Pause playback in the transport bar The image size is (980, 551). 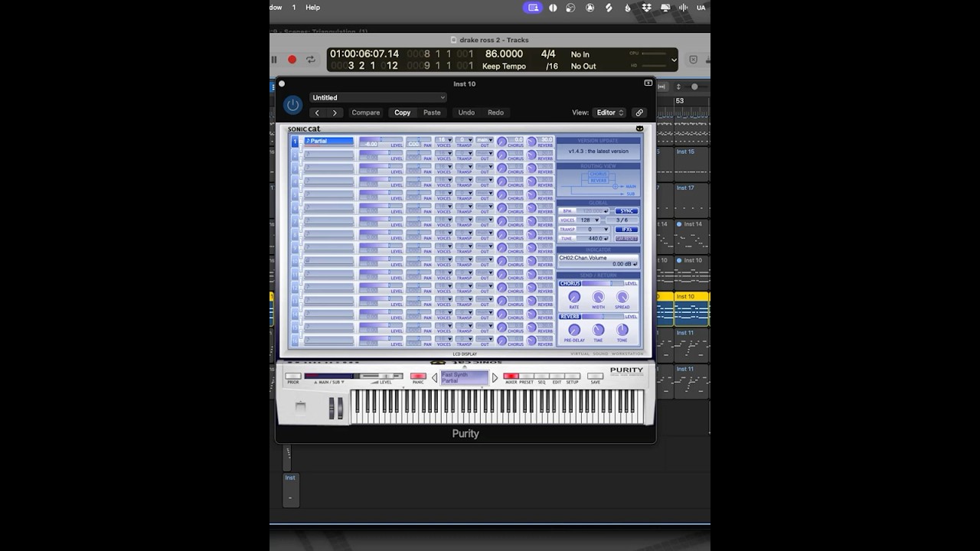274,59
